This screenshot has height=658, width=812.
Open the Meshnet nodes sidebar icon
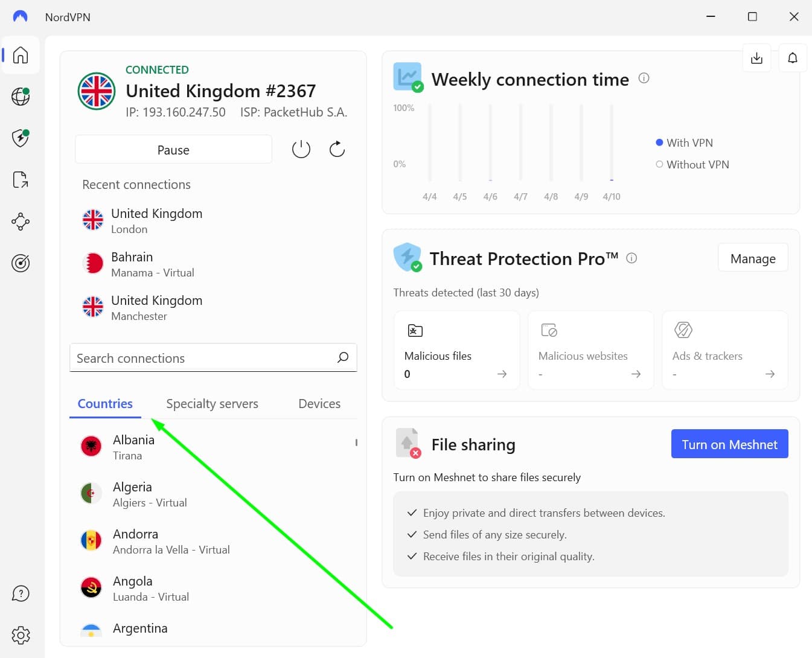[21, 222]
